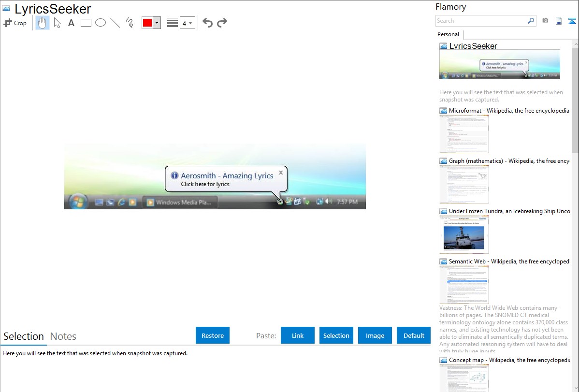Click the network tray icon beside volume
This screenshot has width=579, height=392.
pos(319,202)
